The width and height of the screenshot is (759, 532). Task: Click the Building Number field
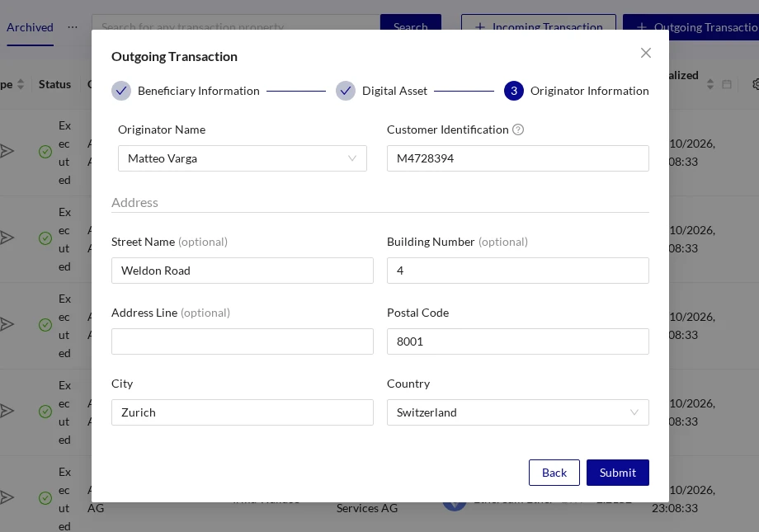517,271
